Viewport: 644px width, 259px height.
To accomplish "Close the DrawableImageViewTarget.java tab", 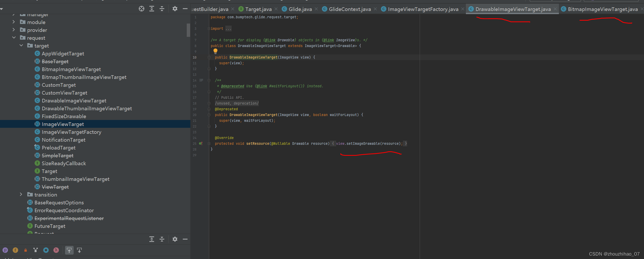I will coord(555,9).
